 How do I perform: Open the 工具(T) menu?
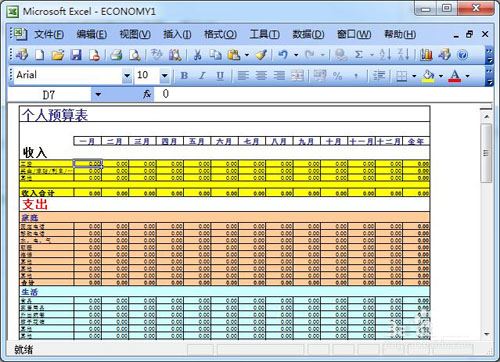click(x=265, y=34)
